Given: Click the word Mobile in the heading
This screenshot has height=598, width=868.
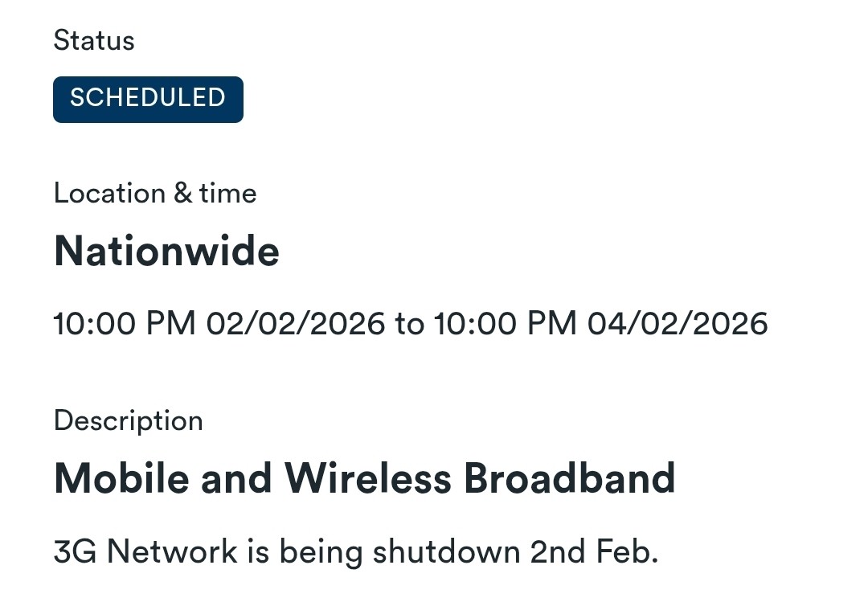Looking at the screenshot, I should [121, 478].
